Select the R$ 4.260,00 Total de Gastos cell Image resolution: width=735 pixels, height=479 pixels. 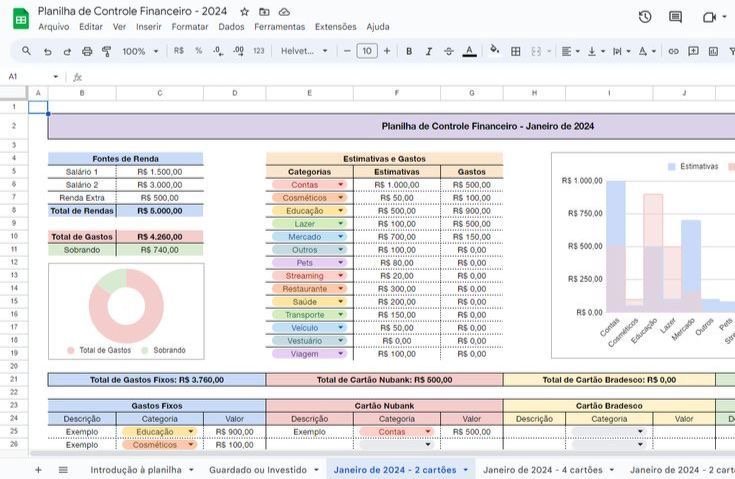click(160, 237)
